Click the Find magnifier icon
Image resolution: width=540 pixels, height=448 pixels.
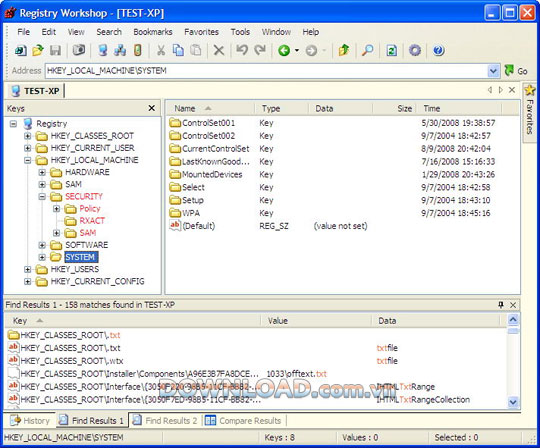(x=367, y=51)
